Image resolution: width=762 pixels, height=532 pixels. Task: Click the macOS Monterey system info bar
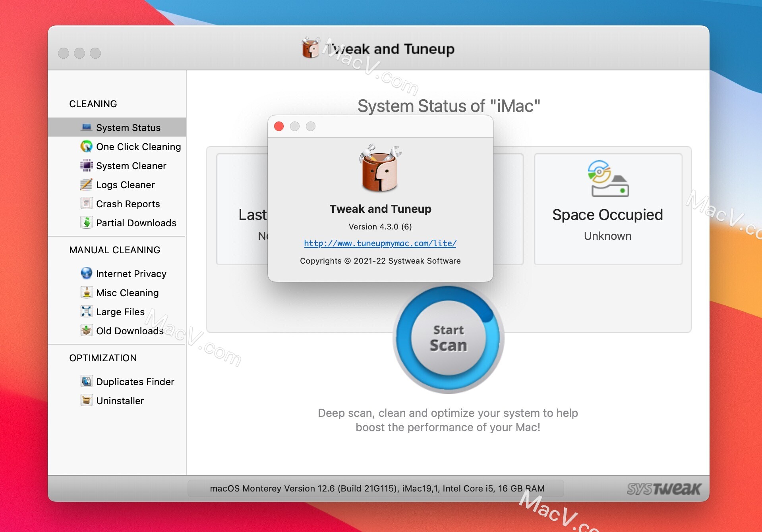point(376,488)
